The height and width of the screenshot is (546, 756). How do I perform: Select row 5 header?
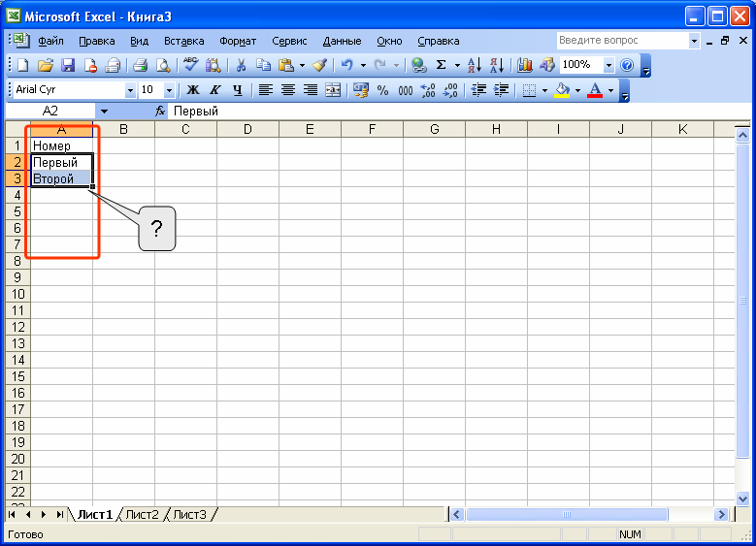(x=17, y=211)
